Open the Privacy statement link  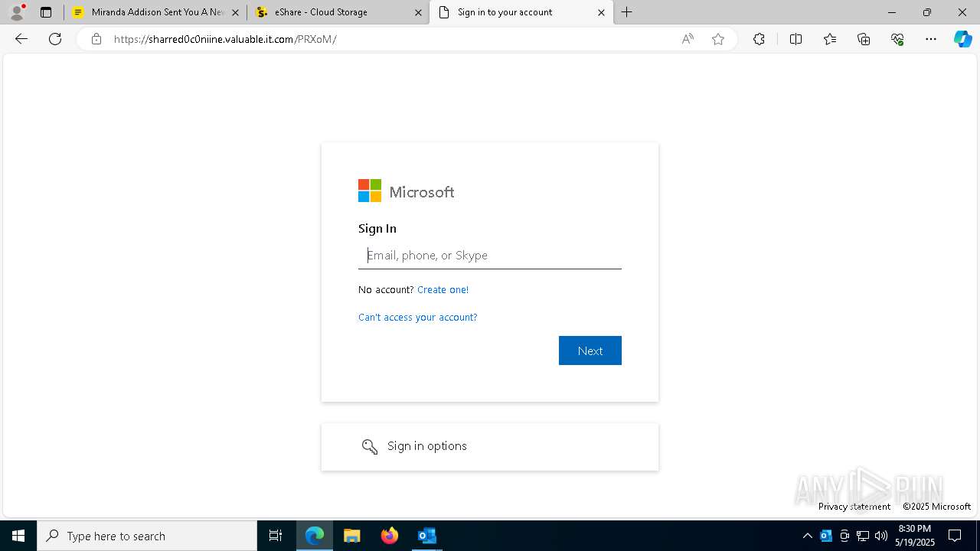(x=854, y=507)
